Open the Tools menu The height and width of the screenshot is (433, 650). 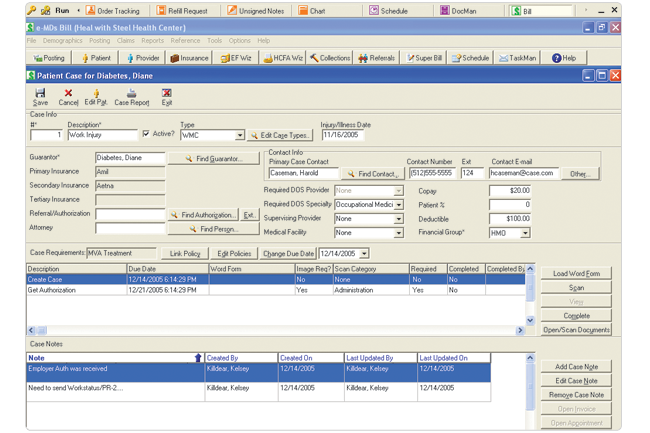215,41
